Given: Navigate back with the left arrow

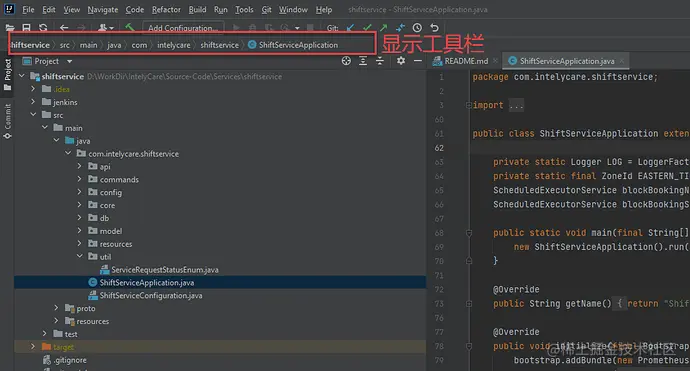Looking at the screenshot, I should click(64, 28).
